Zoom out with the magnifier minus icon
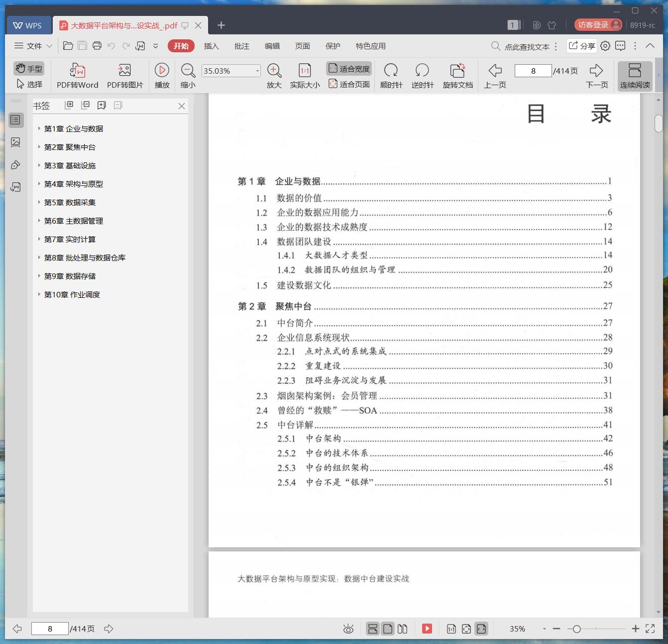668x644 pixels. click(188, 76)
